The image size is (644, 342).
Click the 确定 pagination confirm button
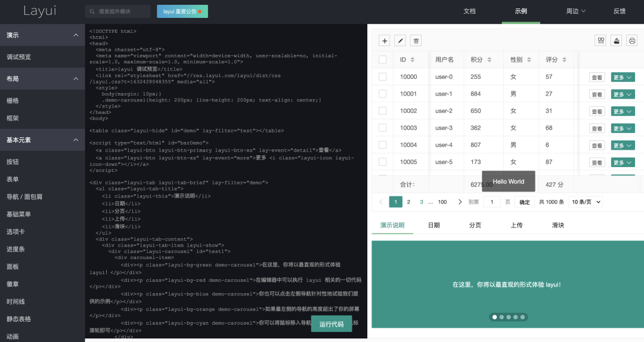click(x=525, y=202)
